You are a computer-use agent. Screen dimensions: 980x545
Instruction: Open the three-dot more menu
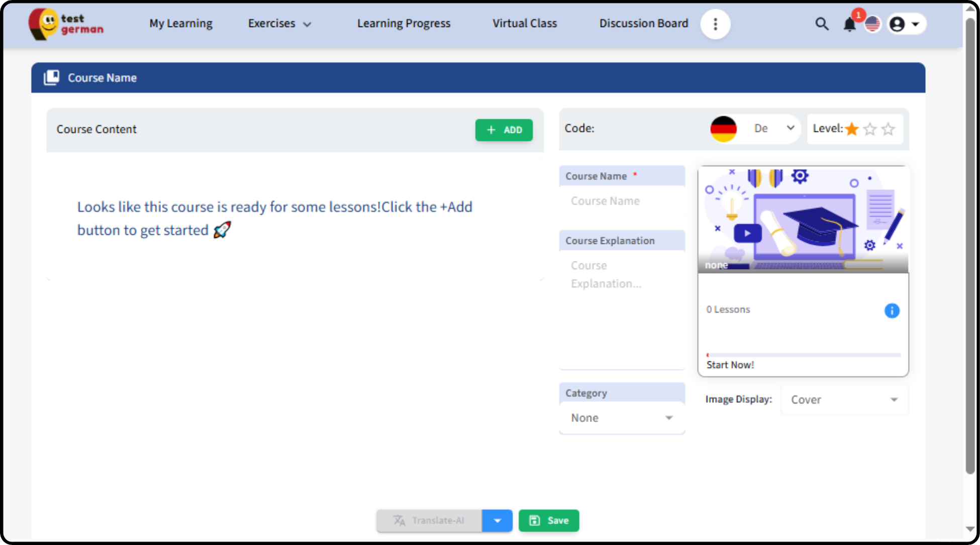(x=715, y=24)
